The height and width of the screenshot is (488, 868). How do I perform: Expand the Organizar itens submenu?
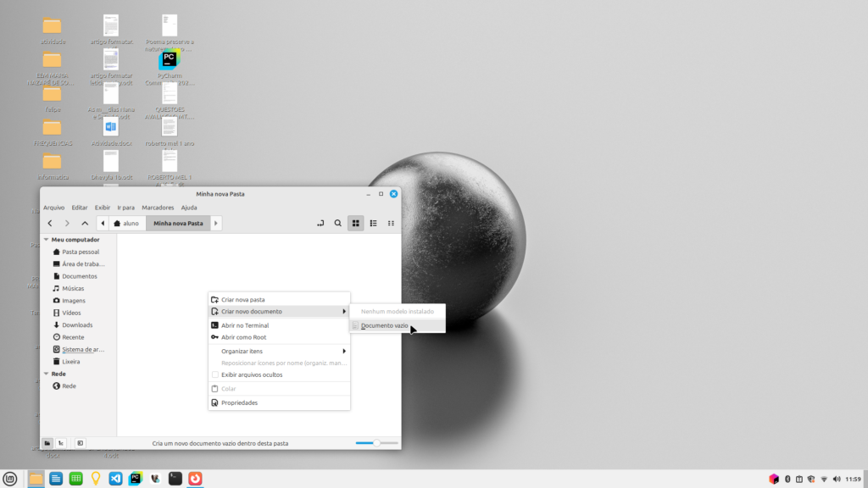coord(279,351)
